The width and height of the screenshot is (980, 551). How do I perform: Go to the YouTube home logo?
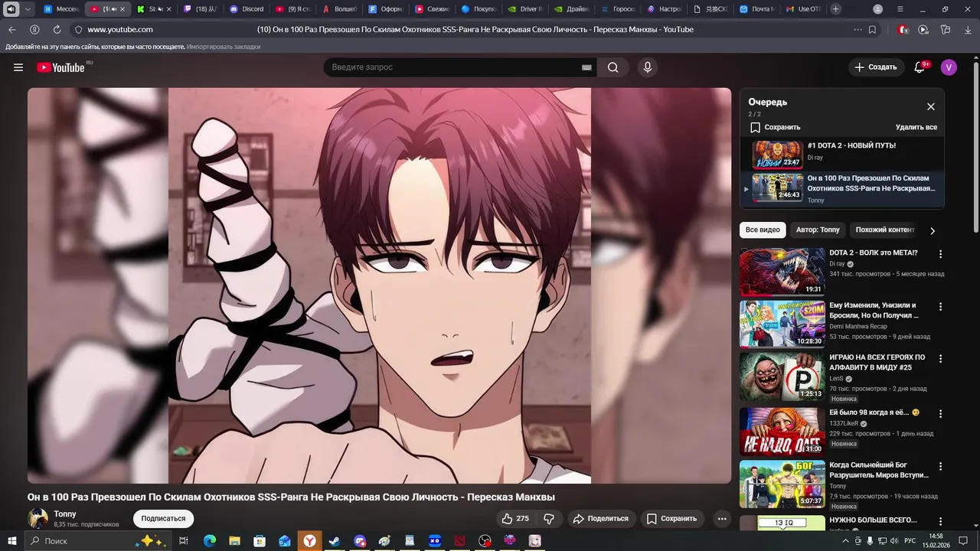tap(60, 67)
